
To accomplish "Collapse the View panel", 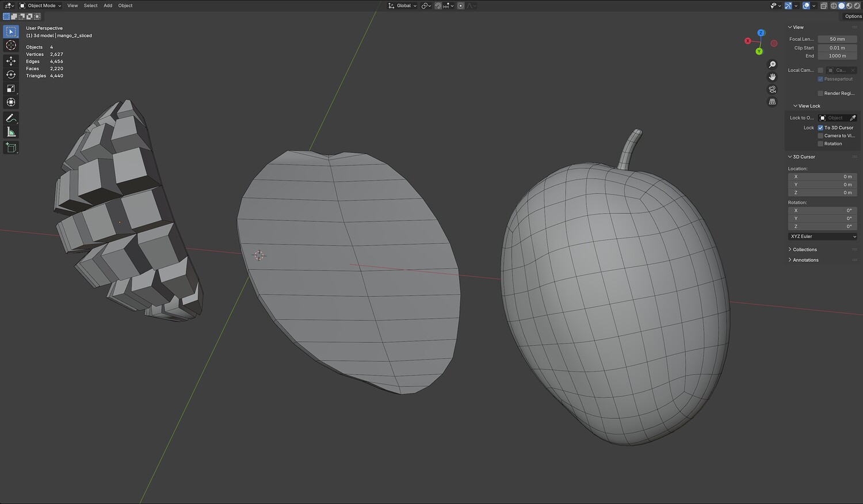I will (x=796, y=27).
